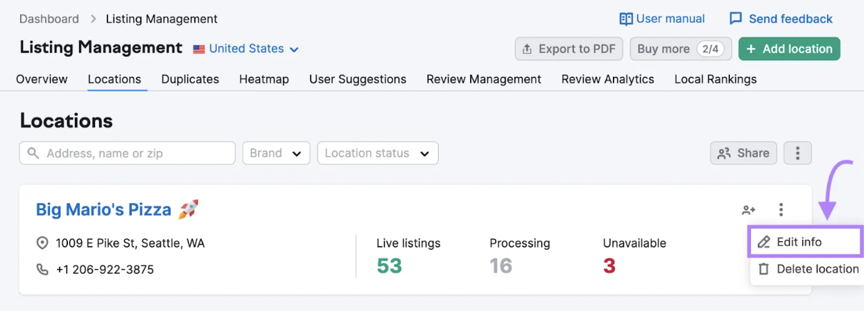The image size is (868, 312).
Task: Go to Dashboard in the breadcrumb
Action: point(49,19)
